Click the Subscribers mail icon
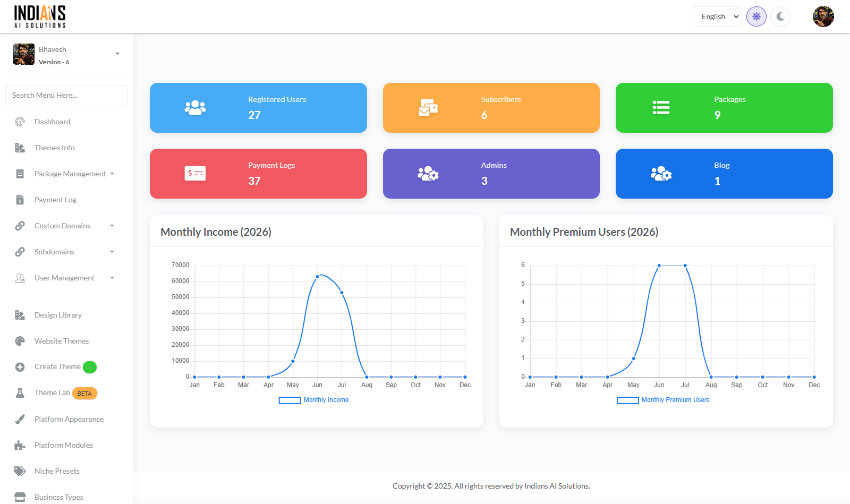Viewport: 850px width, 504px height. (x=428, y=108)
